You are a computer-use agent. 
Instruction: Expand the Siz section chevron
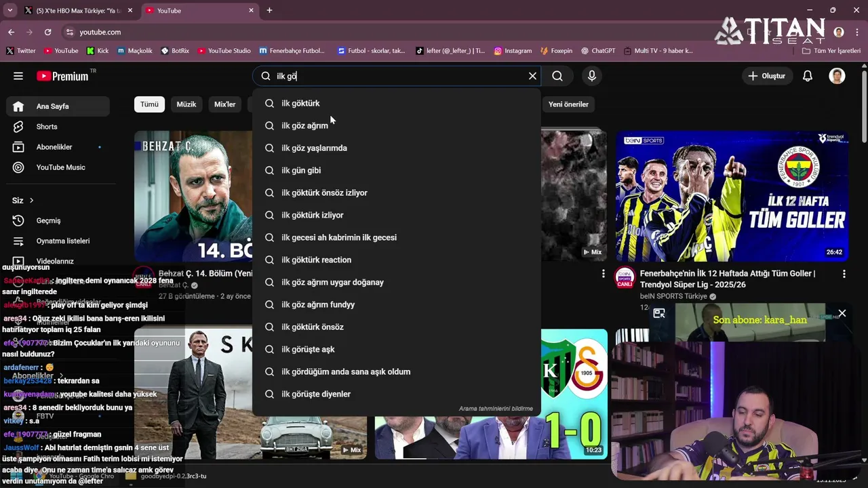tap(31, 201)
